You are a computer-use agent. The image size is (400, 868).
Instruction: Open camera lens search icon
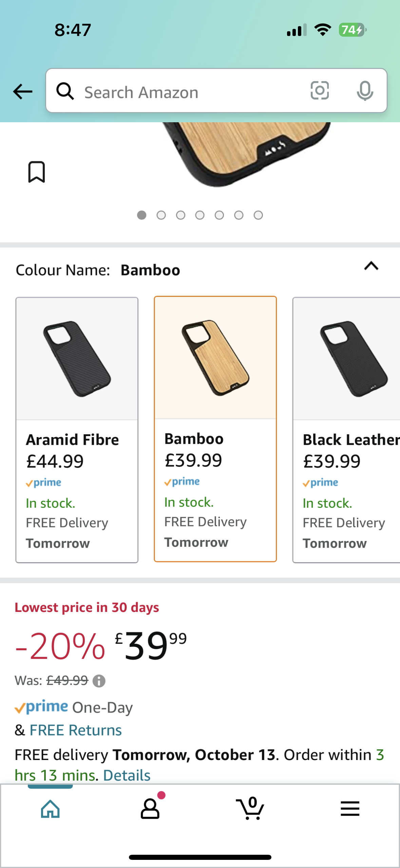pyautogui.click(x=320, y=91)
